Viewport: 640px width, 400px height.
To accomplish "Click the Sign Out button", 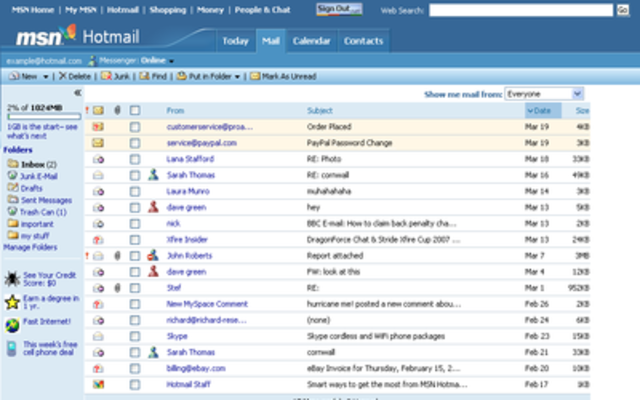I will point(339,9).
